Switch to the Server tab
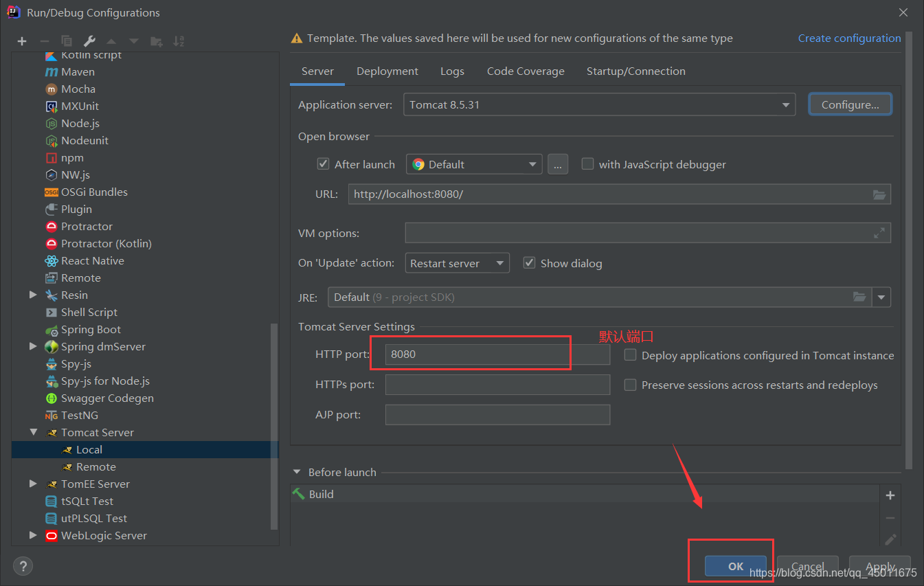 (x=317, y=71)
